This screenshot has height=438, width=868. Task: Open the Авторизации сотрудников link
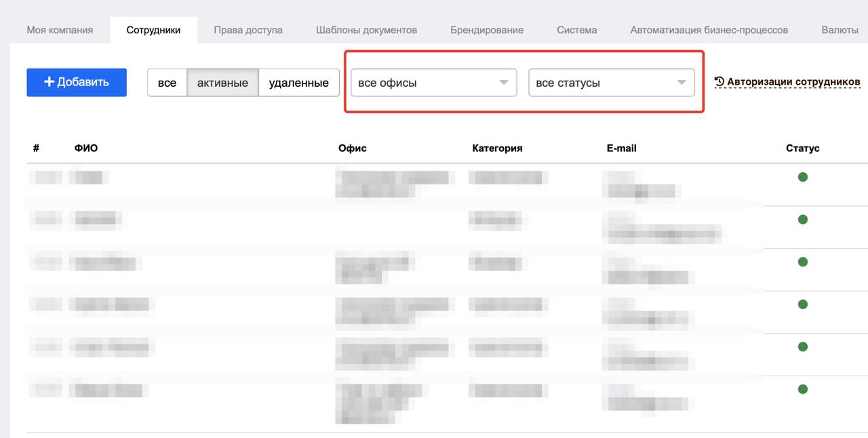point(787,82)
